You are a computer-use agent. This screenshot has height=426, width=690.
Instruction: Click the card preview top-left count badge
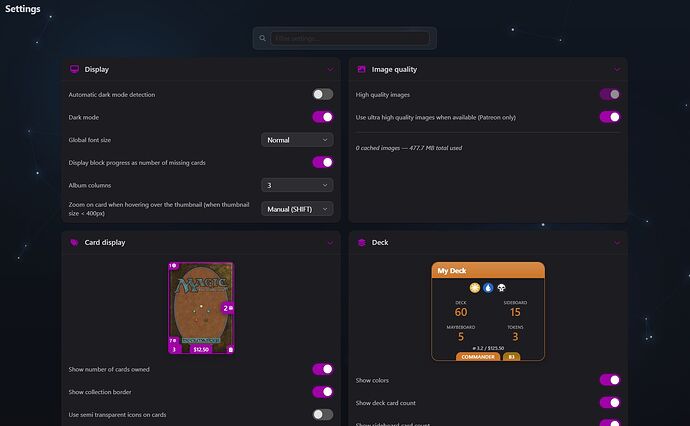173,266
